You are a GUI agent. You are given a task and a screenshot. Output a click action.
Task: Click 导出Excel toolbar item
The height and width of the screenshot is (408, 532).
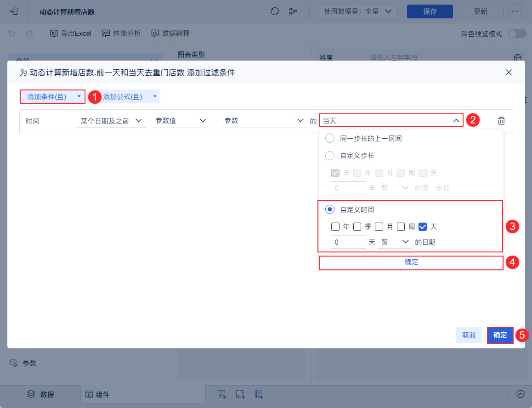(x=71, y=33)
